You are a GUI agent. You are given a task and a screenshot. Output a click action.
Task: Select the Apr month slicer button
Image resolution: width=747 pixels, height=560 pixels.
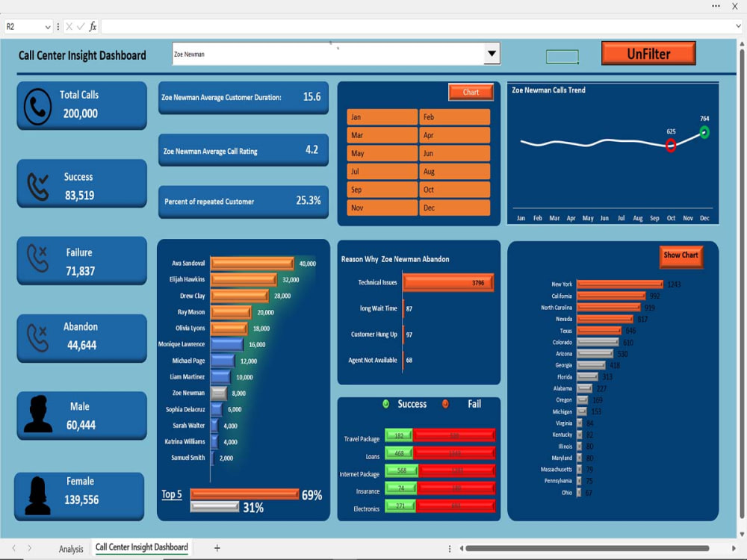tap(454, 135)
